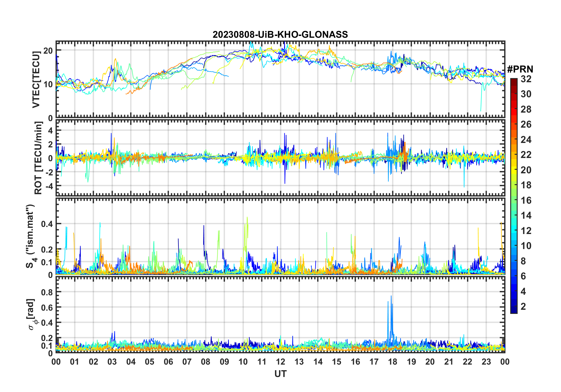Click the colorbar tick label 22
The width and height of the screenshot is (561, 392).
pyautogui.click(x=526, y=155)
